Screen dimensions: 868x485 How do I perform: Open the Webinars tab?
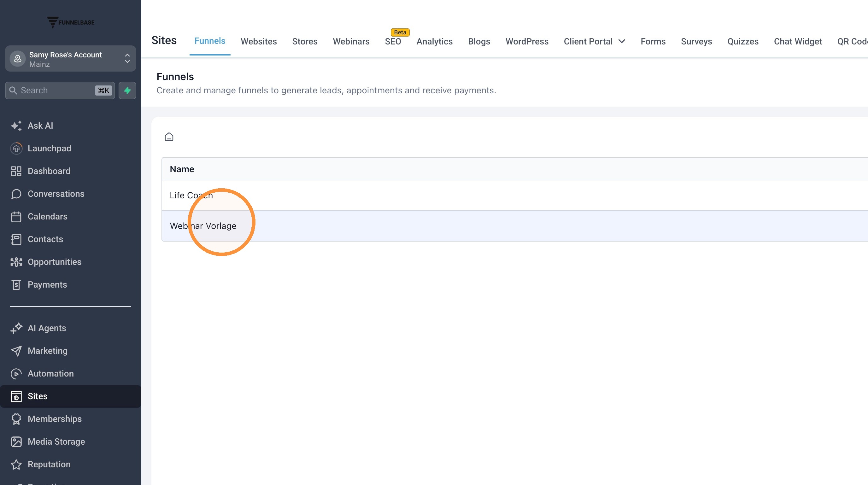(351, 41)
